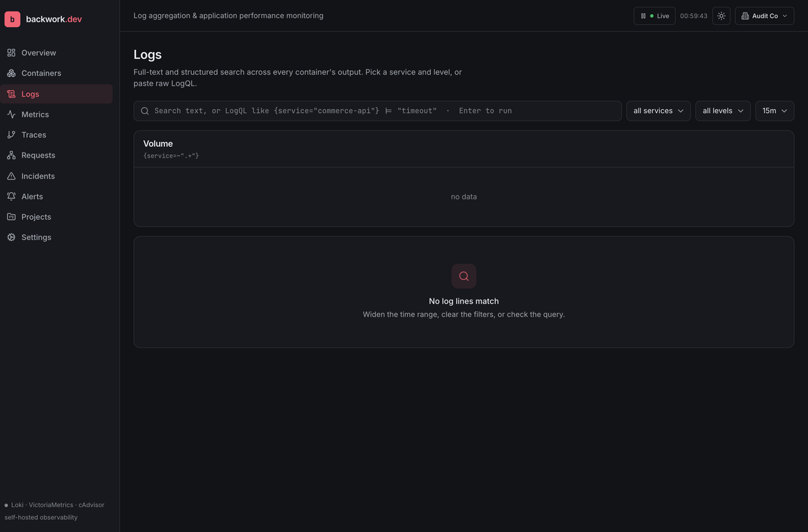Click the Logs scroll icon
Viewport: 808px width, 532px height.
point(11,94)
